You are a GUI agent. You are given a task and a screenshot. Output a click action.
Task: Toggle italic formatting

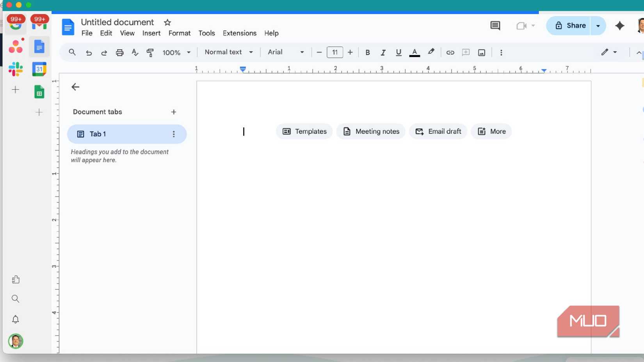383,52
